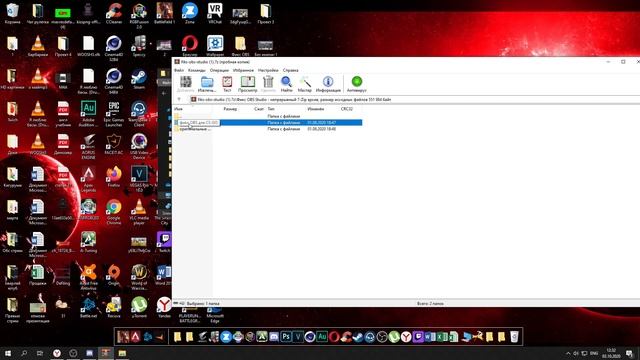Open the Twitch desktop shortcut
The height and width of the screenshot is (360, 640).
pos(164,242)
